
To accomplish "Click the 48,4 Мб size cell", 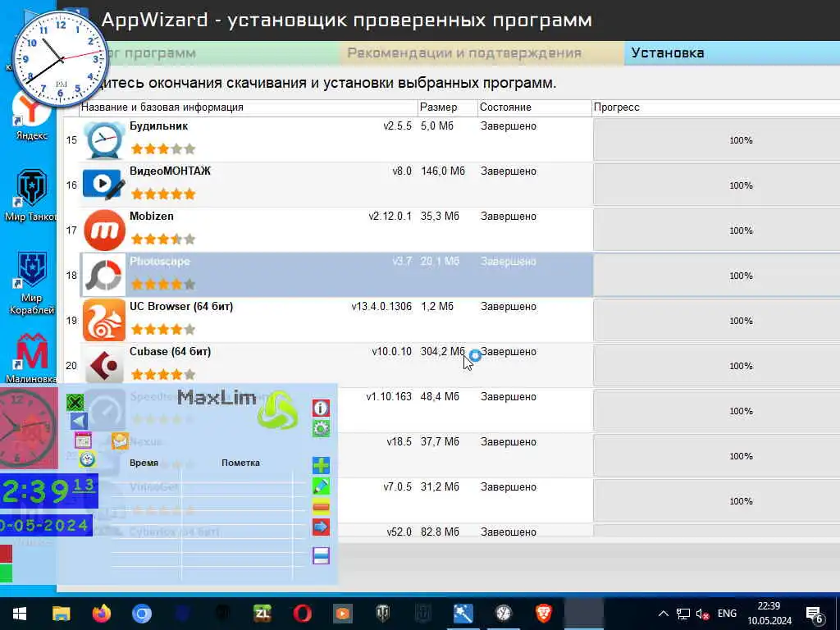I will pyautogui.click(x=440, y=397).
